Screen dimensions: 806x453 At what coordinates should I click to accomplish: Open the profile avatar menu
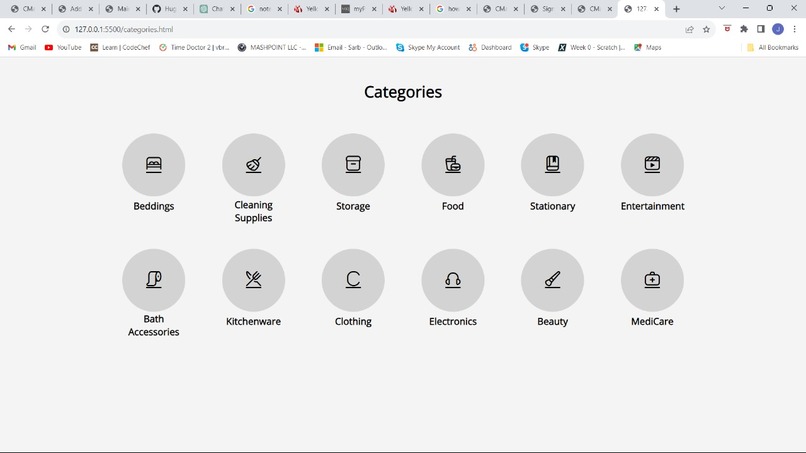pos(778,29)
